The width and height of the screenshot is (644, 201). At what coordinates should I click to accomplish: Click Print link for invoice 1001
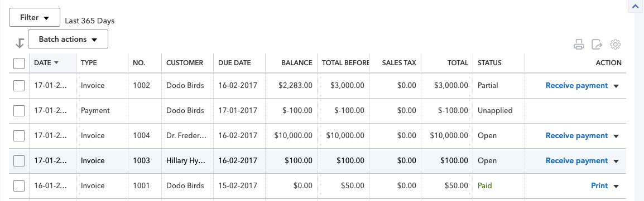(599, 186)
